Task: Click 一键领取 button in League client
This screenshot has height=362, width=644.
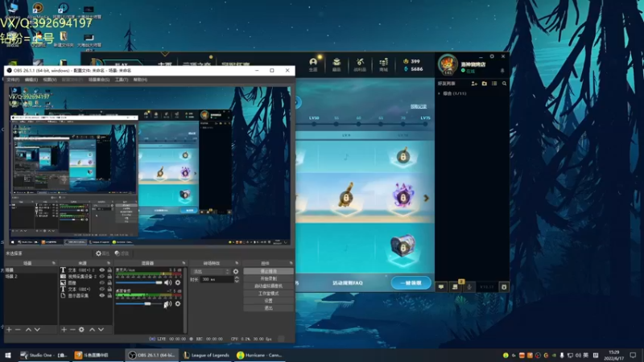Action: pos(411,283)
